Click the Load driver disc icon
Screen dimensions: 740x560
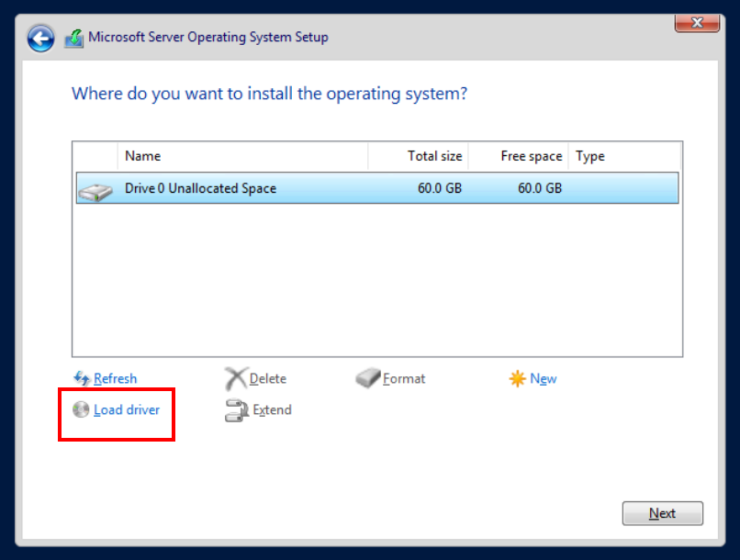pyautogui.click(x=81, y=409)
